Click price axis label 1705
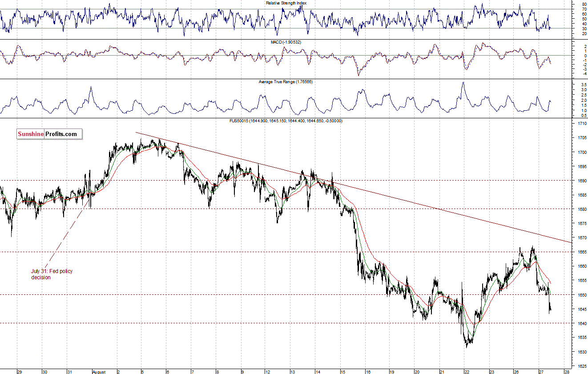The image size is (588, 374). [x=582, y=138]
